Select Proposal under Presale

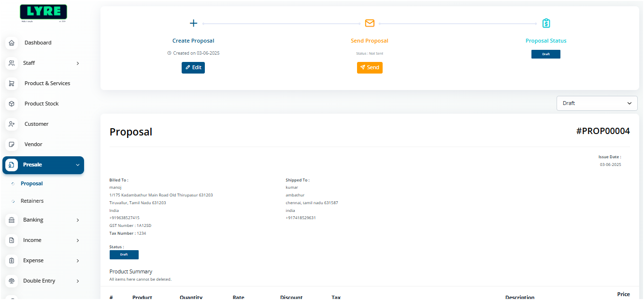[31, 183]
